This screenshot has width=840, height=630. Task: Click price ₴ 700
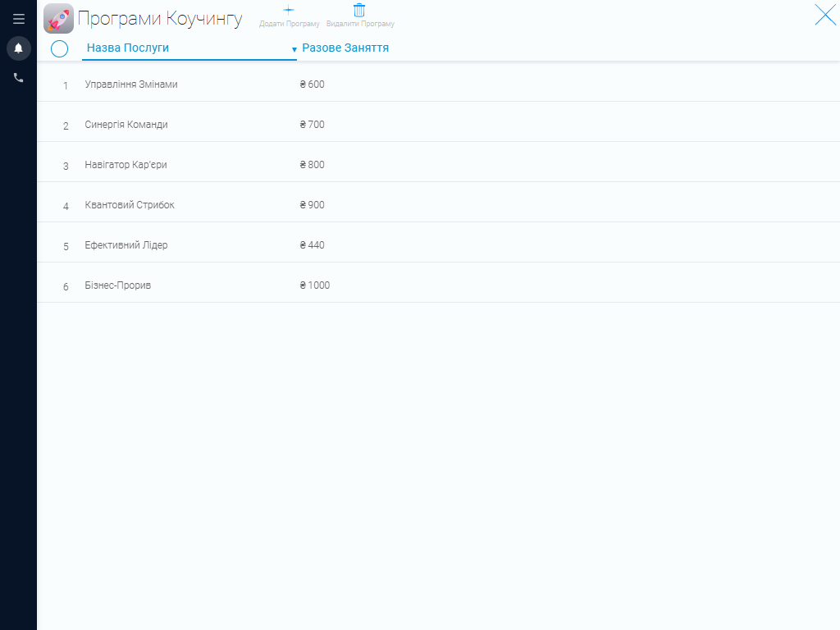[312, 125]
